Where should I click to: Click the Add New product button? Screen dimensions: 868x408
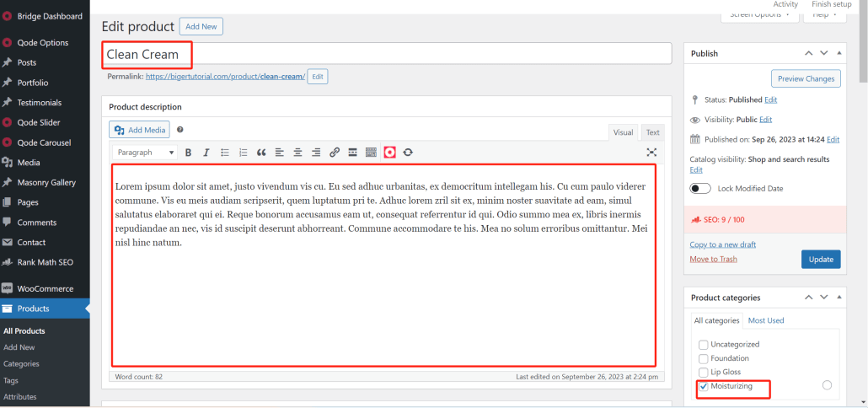click(201, 26)
